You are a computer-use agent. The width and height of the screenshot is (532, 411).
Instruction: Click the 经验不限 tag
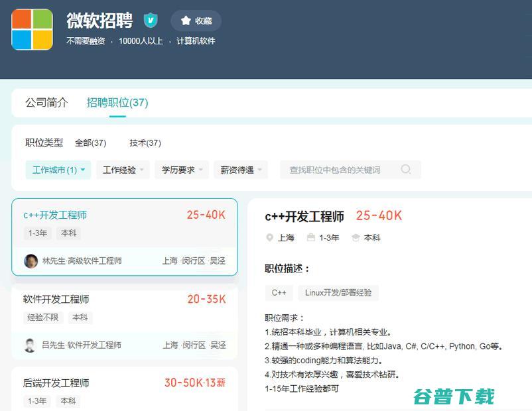point(43,318)
